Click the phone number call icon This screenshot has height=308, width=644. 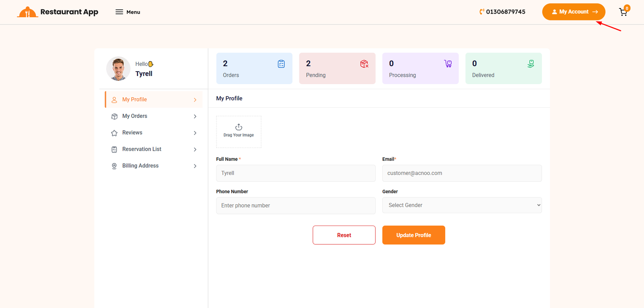(x=481, y=12)
